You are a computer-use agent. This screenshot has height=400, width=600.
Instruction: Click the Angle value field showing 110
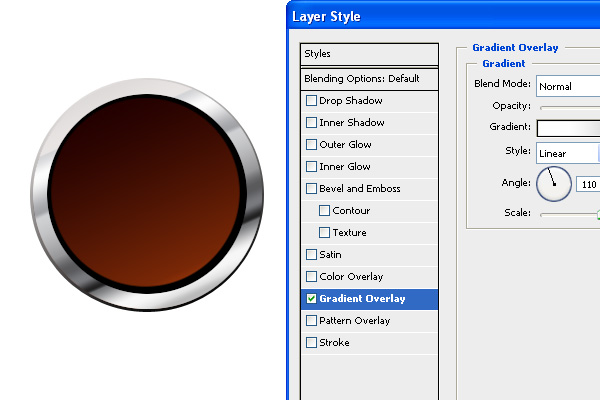pos(588,185)
